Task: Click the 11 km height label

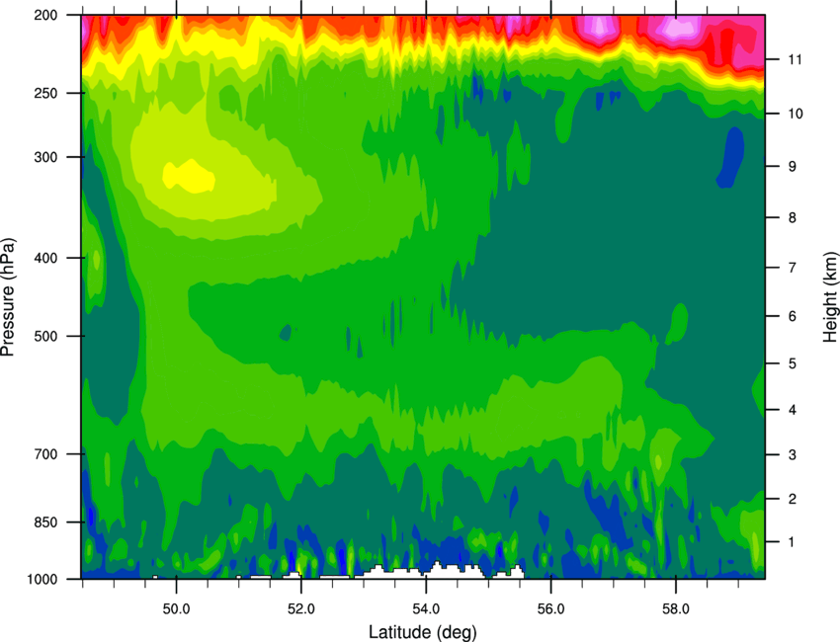Action: coord(795,59)
